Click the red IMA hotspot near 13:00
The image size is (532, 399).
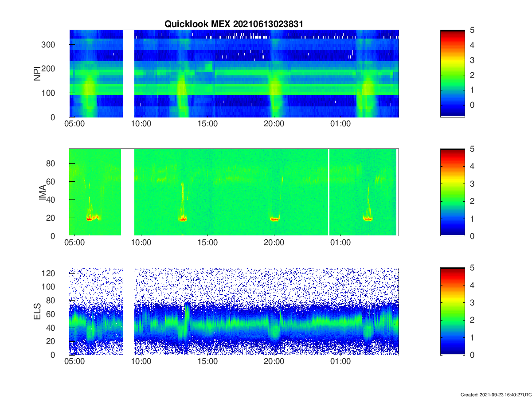[x=183, y=219]
